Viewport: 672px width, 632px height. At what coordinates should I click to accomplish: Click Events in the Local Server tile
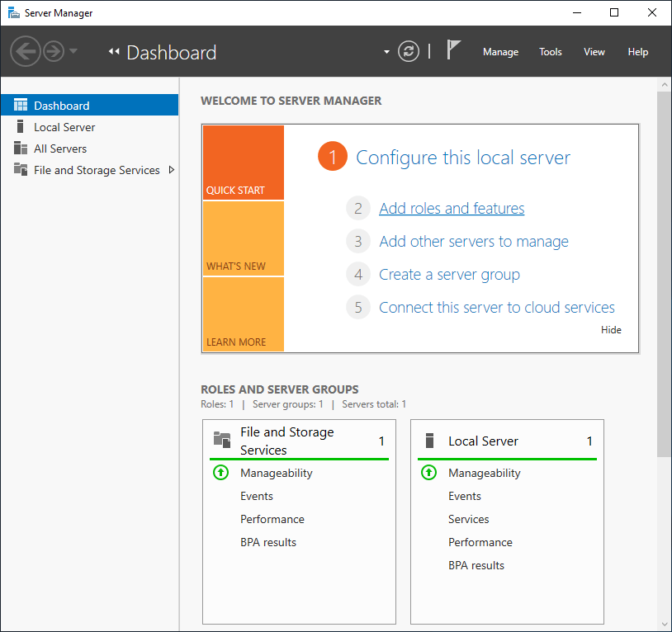(x=464, y=496)
